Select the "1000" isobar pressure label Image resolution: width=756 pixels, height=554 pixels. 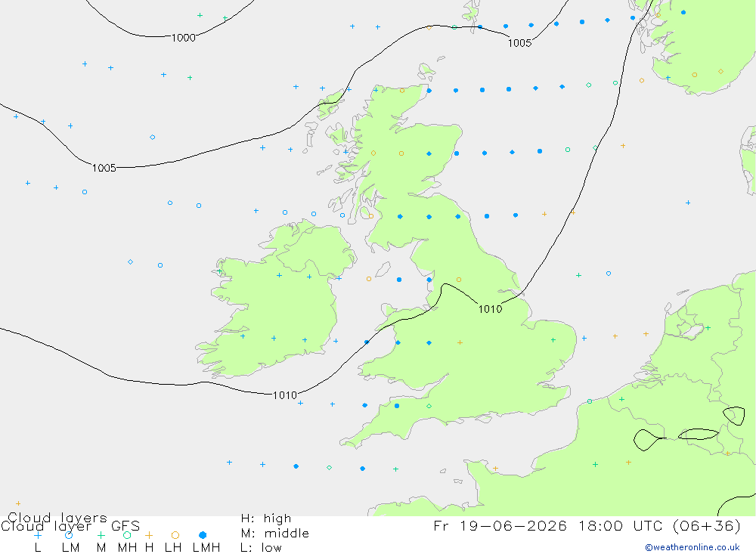click(x=183, y=38)
